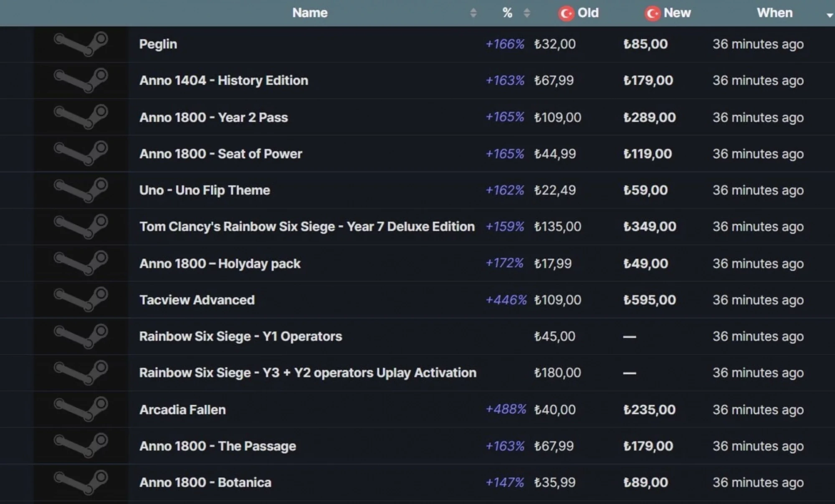Click the Tacview Advanced percentage increase +446%
The width and height of the screenshot is (835, 504).
(x=504, y=299)
